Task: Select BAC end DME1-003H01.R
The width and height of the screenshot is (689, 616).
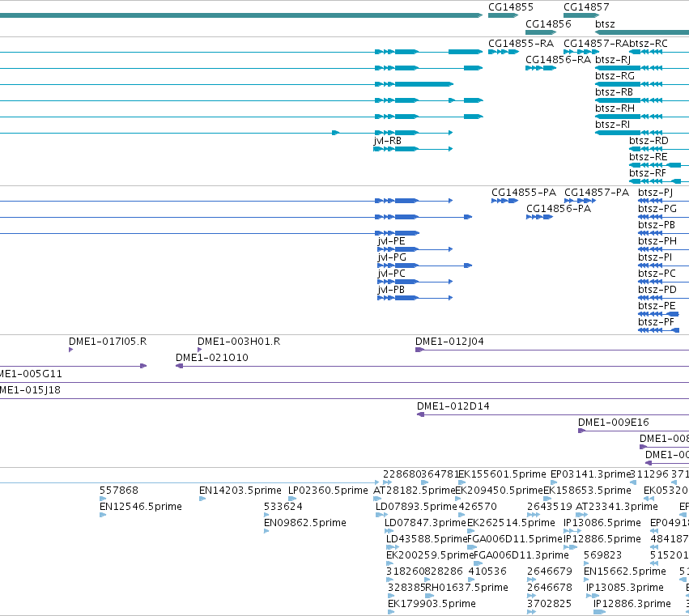Action: [239, 342]
